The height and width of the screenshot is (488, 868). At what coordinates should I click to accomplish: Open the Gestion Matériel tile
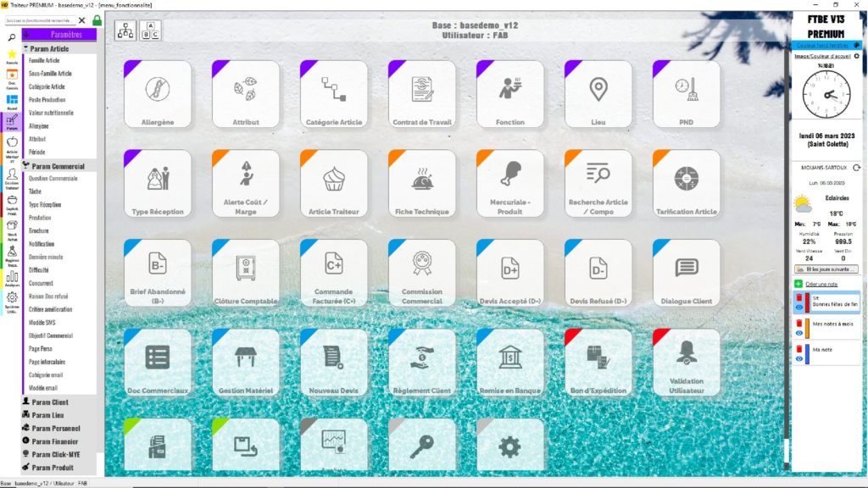pos(246,363)
